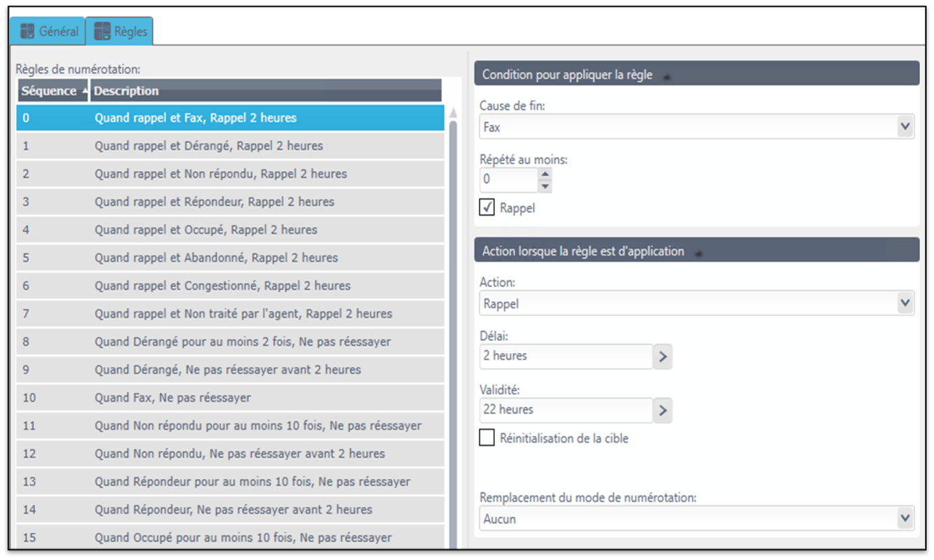Select rule Non traité par l'agent
Image resolution: width=934 pixels, height=560 pixels.
[230, 313]
